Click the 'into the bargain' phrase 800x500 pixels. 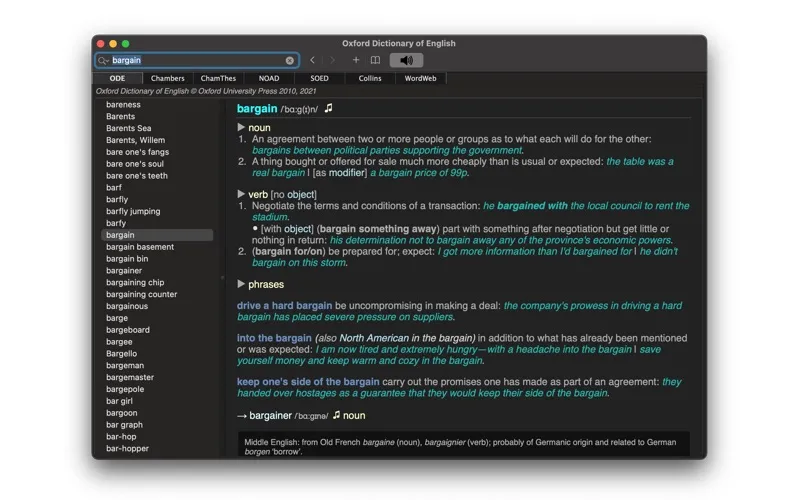(274, 338)
